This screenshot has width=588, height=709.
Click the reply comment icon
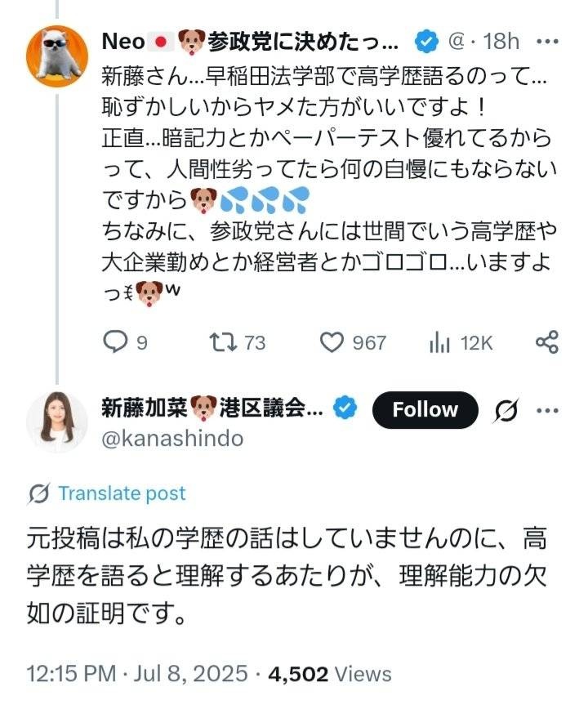click(117, 342)
